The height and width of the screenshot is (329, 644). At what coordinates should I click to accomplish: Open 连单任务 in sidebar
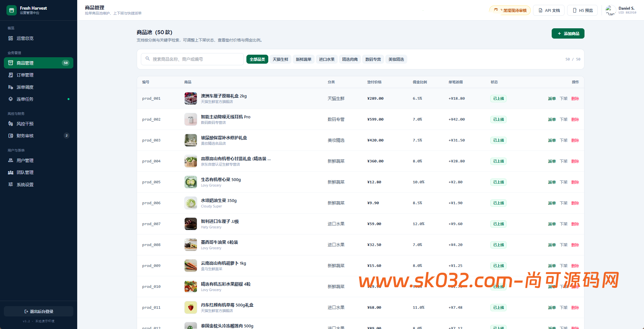point(39,99)
